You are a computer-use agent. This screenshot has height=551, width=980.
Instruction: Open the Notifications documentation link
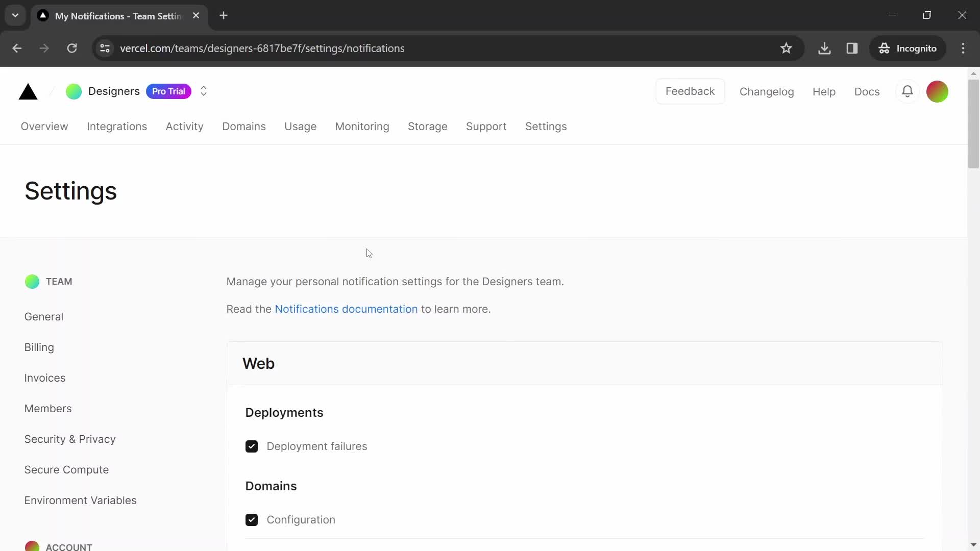coord(346,309)
